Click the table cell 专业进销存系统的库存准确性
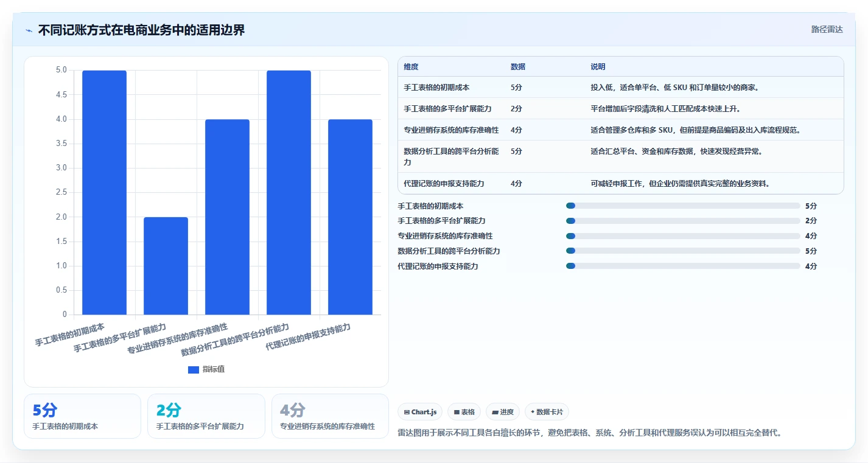This screenshot has height=463, width=868. (451, 130)
